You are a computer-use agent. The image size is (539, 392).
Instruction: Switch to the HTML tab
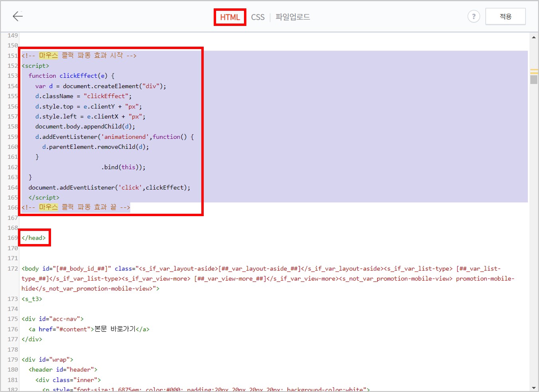point(230,17)
